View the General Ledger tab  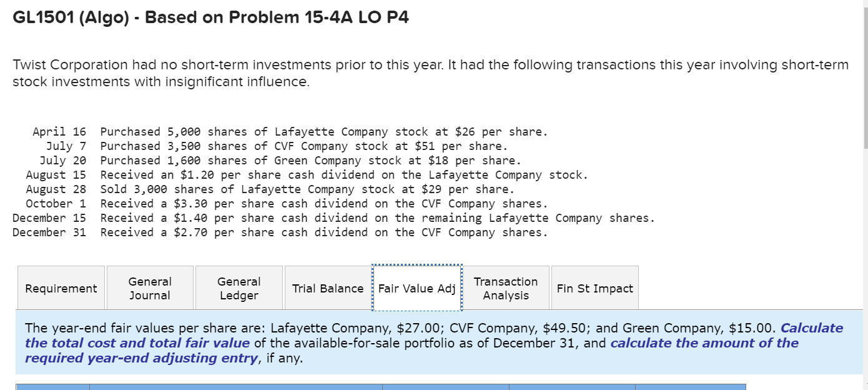tap(239, 287)
